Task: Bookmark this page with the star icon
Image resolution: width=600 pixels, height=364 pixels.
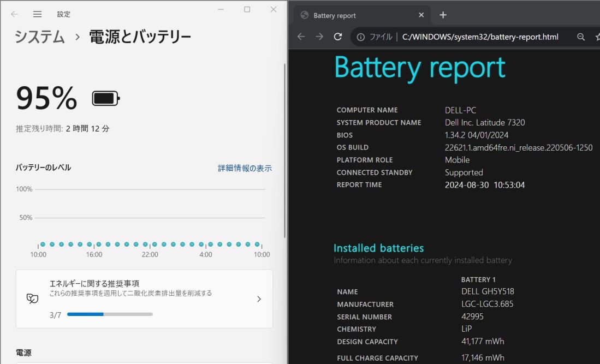Action: pyautogui.click(x=597, y=37)
